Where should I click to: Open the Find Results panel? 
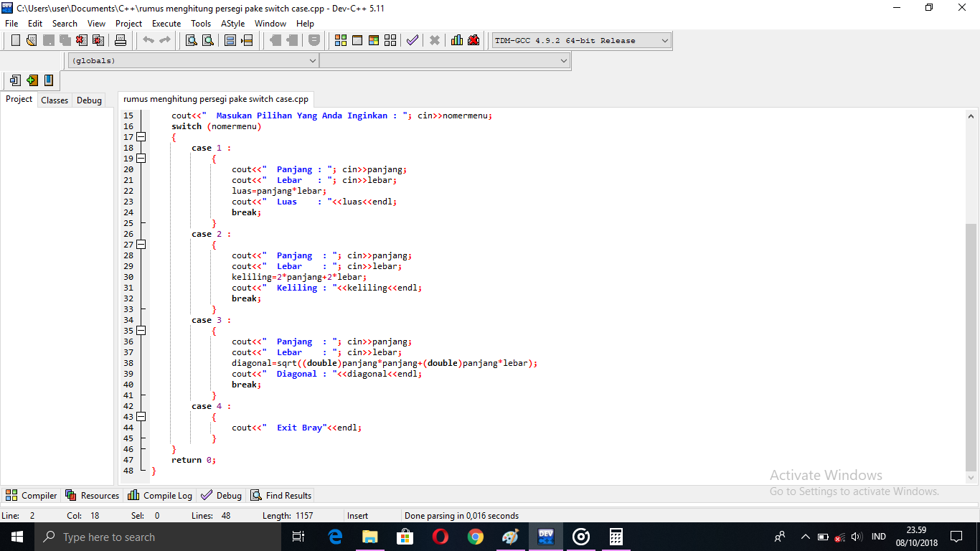[x=281, y=495]
